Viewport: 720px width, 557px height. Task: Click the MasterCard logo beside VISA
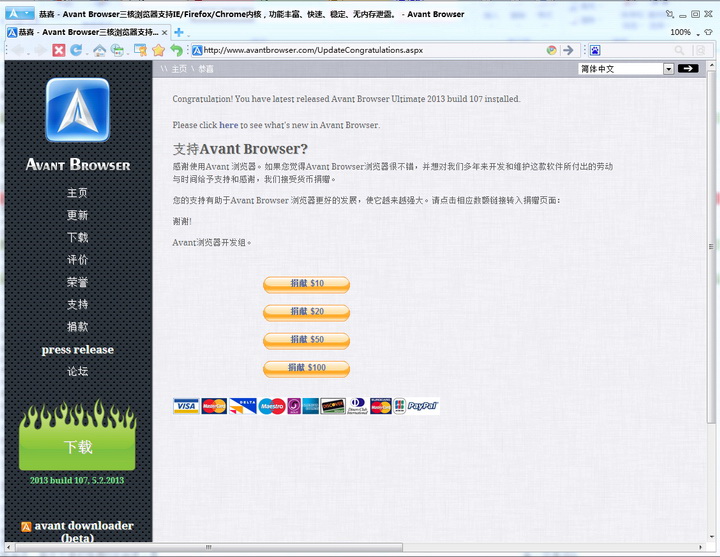click(214, 406)
